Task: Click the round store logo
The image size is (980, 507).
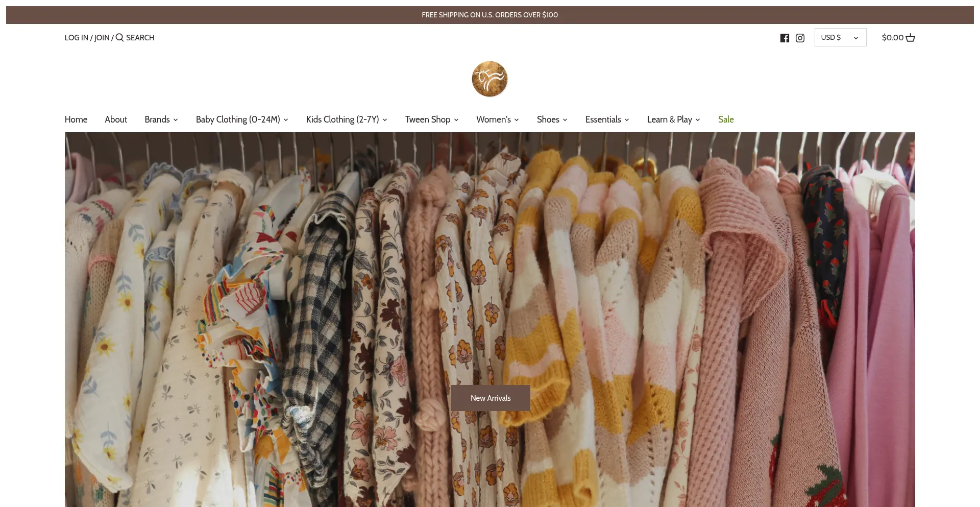Action: [489, 79]
